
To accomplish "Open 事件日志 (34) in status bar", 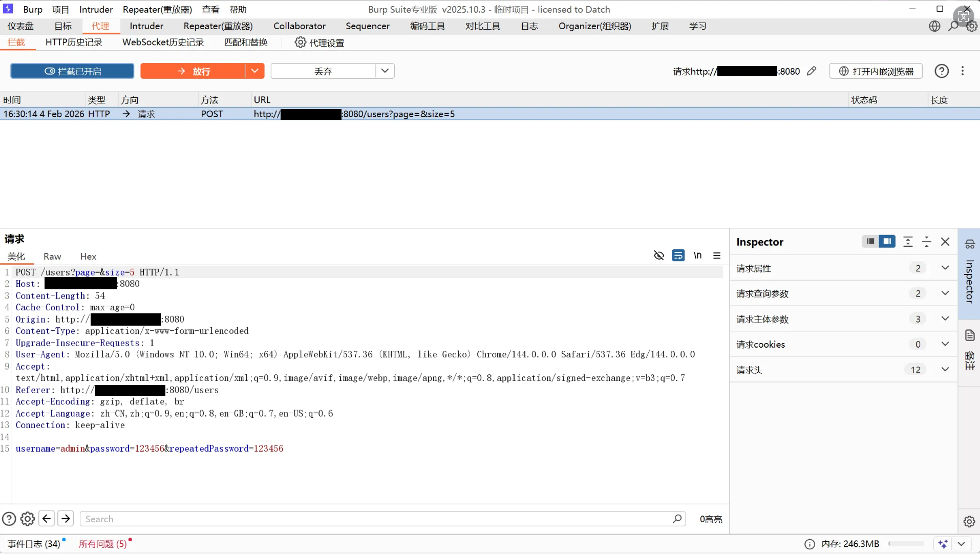I will click(x=34, y=544).
